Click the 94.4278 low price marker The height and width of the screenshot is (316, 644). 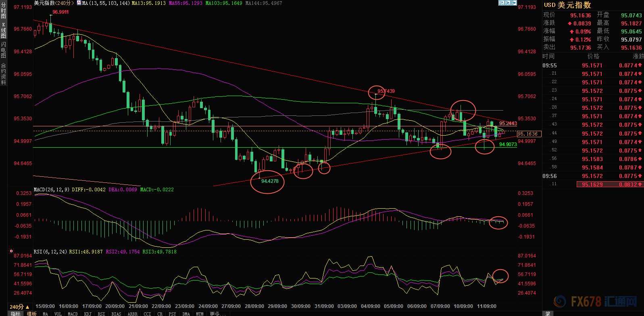coord(270,181)
